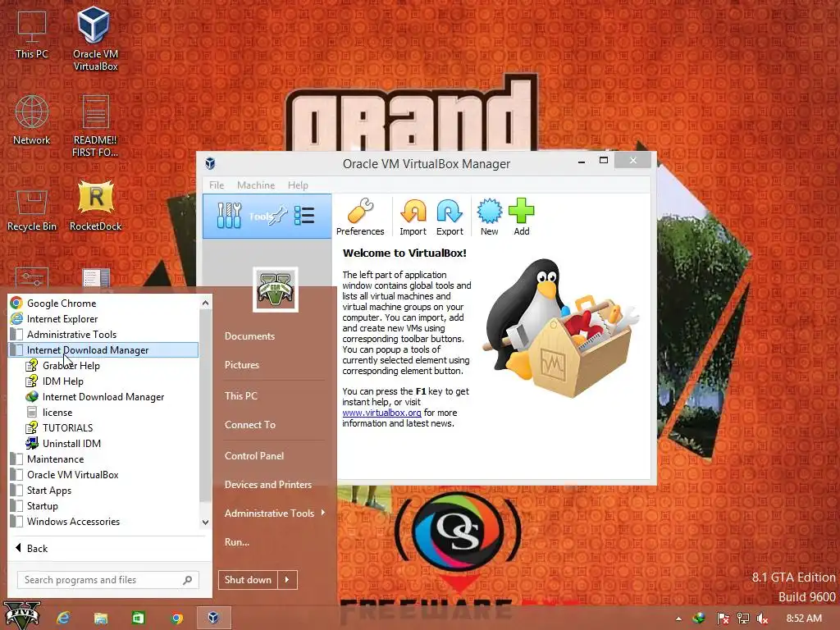Launch Internet Download Manager program shortcut
This screenshot has height=630, width=840.
(x=103, y=396)
